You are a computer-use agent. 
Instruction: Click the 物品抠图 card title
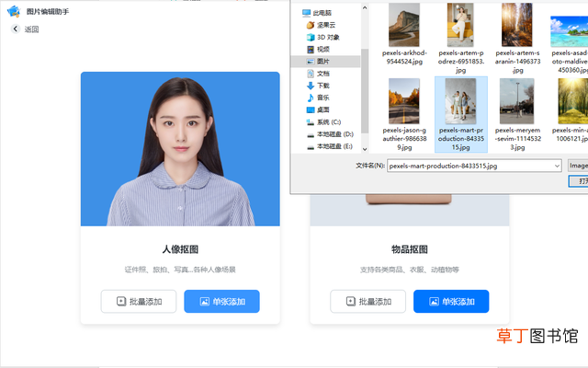tap(410, 249)
